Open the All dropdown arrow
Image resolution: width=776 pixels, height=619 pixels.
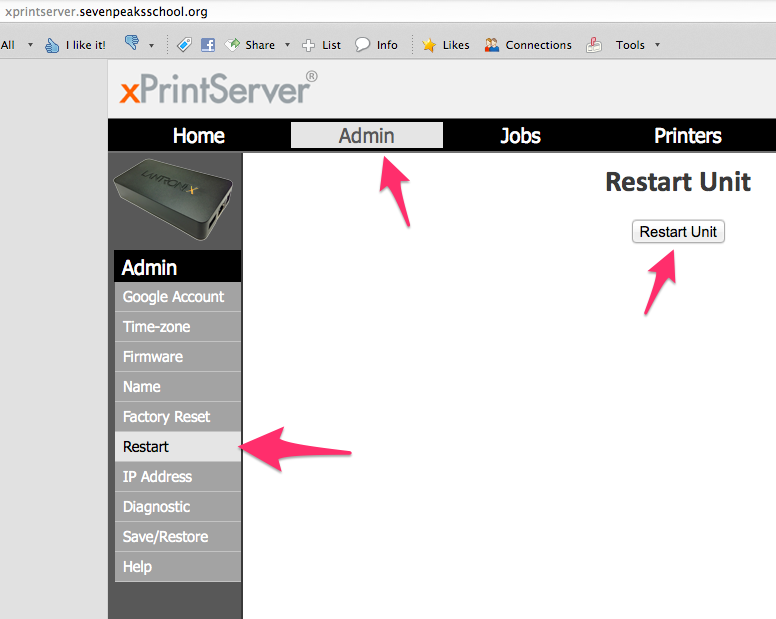tap(30, 45)
